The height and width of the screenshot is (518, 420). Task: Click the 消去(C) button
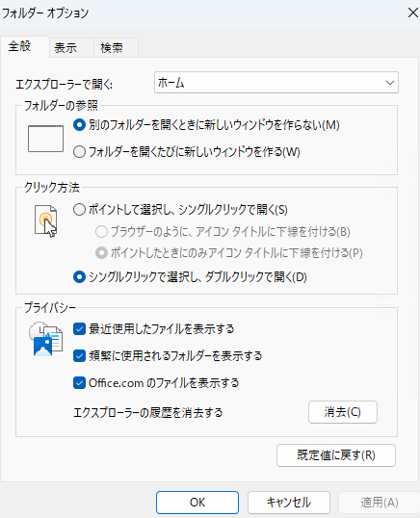pyautogui.click(x=343, y=412)
